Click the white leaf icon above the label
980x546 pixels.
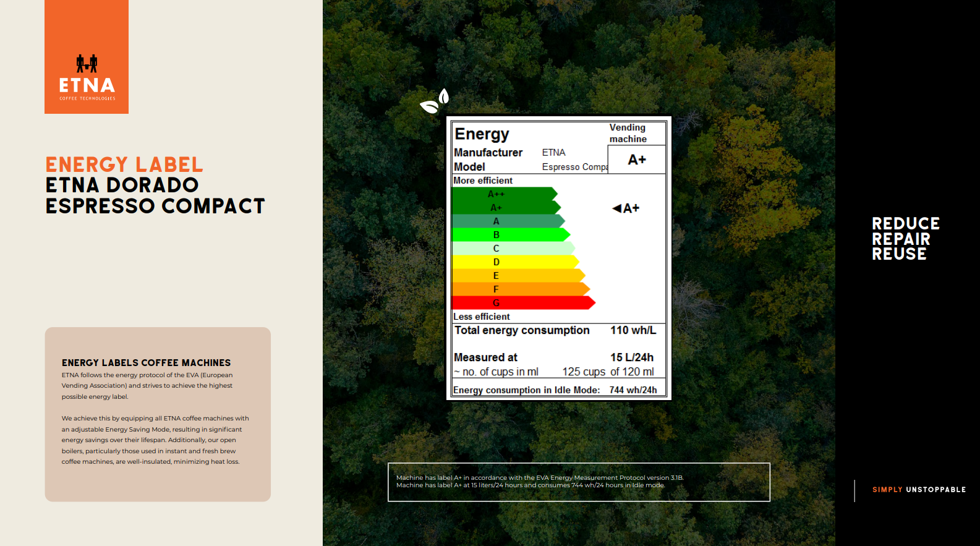tap(435, 102)
